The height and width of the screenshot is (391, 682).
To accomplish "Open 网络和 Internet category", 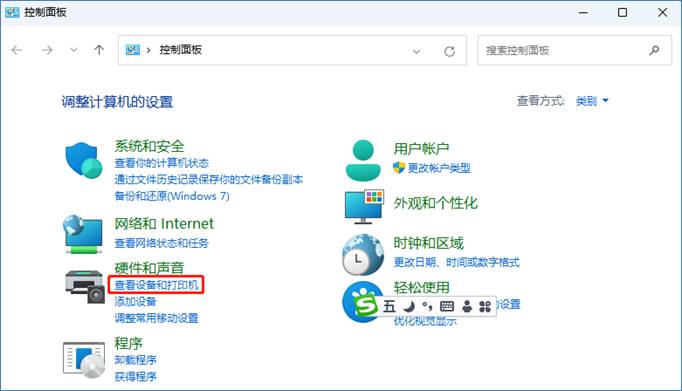I will [164, 224].
